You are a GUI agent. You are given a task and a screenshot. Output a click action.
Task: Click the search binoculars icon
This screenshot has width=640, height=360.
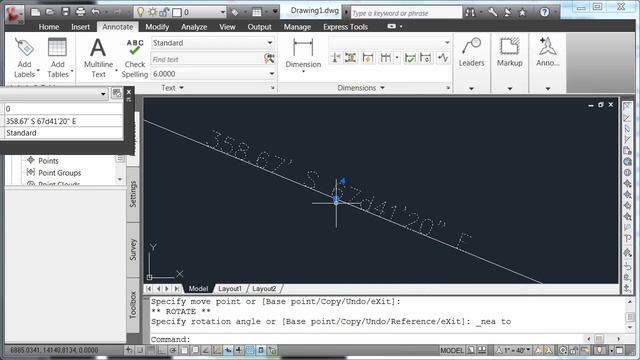click(x=470, y=13)
